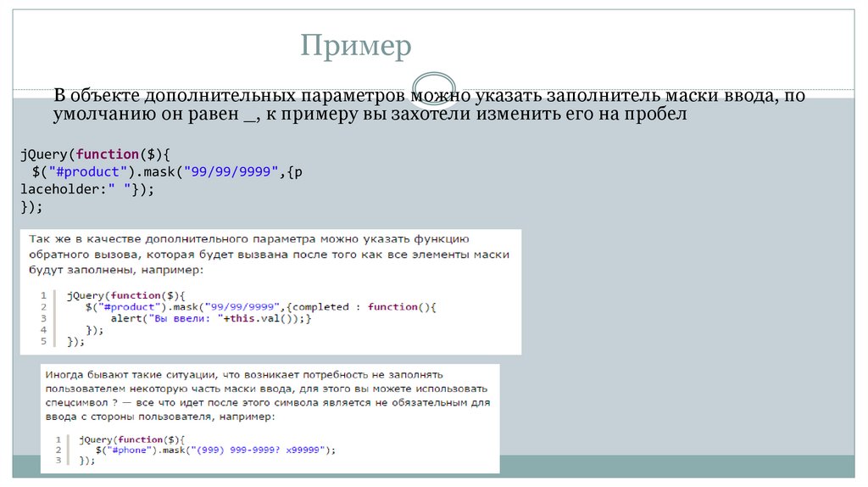Click the code line 'alert("Вы ввели: "+this.val());}'
Viewport: 868px width, 487px height.
[x=211, y=318]
